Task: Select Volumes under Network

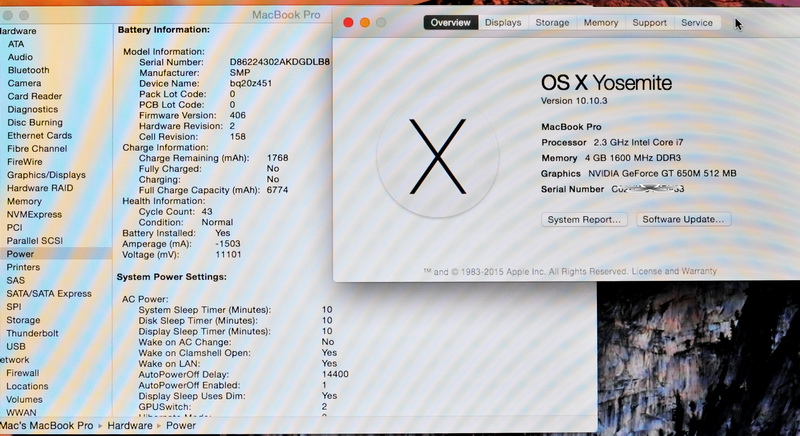Action: 24,399
